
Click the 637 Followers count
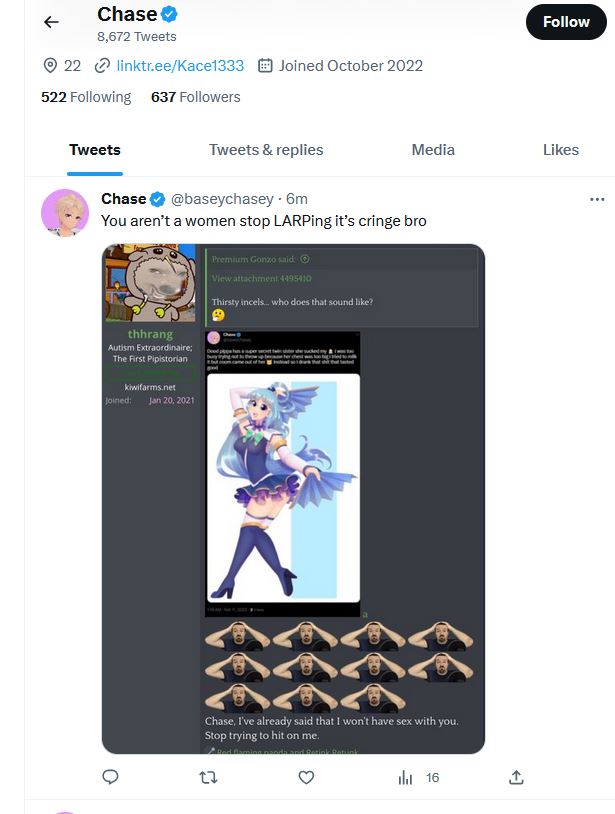(196, 97)
